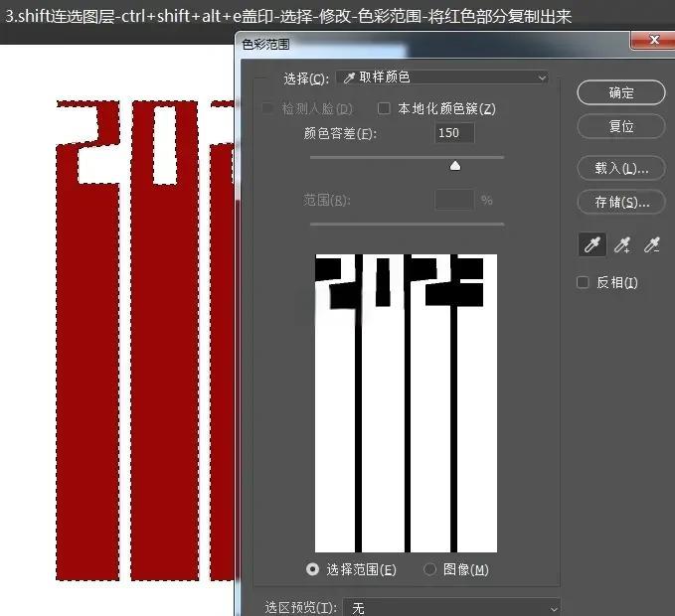Select the sample eyedropper tool
Screen dimensions: 675x616
(x=591, y=244)
